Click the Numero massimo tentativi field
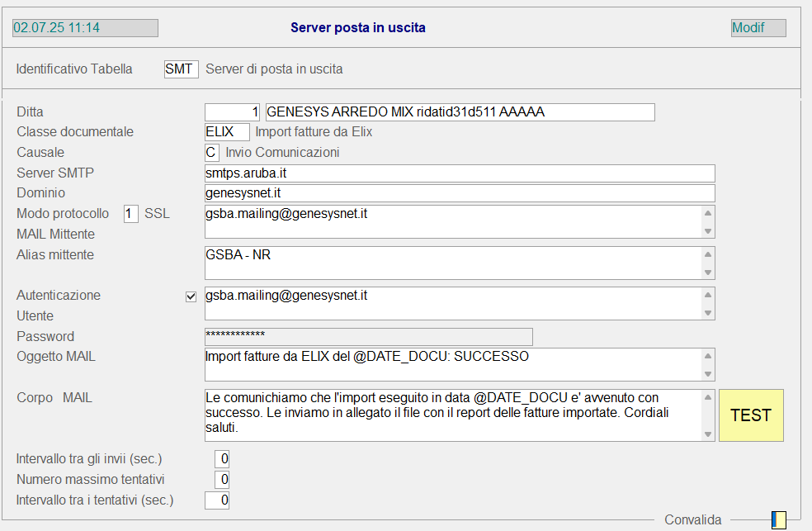This screenshot has height=531, width=812. pyautogui.click(x=222, y=479)
